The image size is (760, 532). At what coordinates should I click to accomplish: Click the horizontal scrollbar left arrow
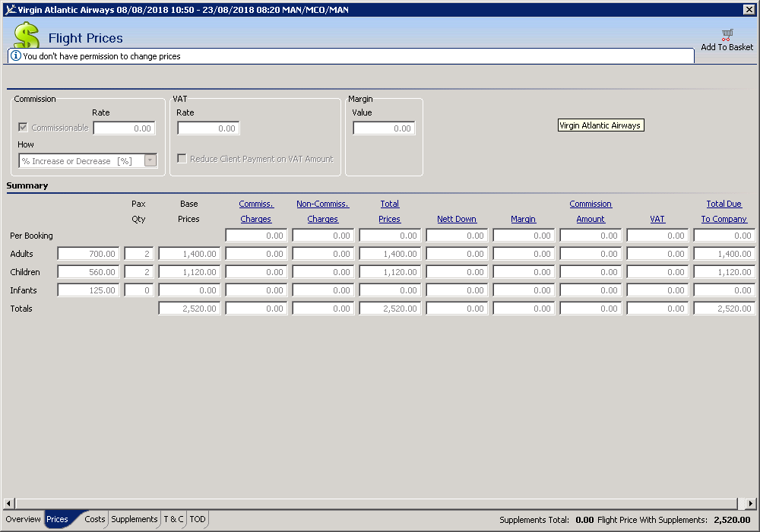click(9, 504)
